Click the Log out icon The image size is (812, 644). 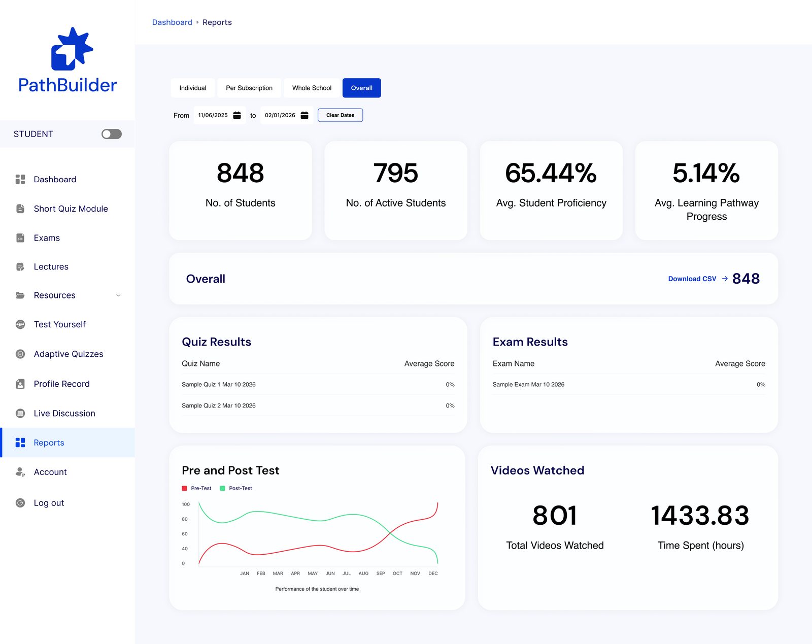tap(20, 503)
